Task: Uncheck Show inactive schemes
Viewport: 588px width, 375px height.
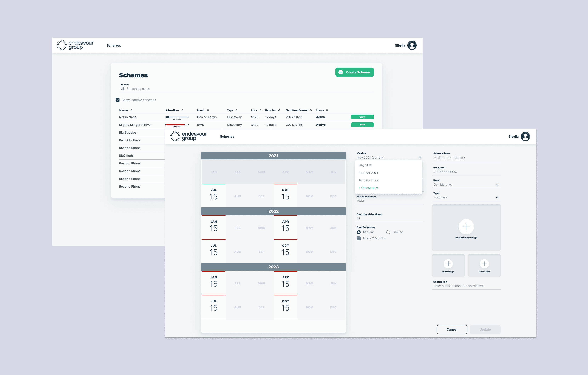Action: pyautogui.click(x=117, y=100)
